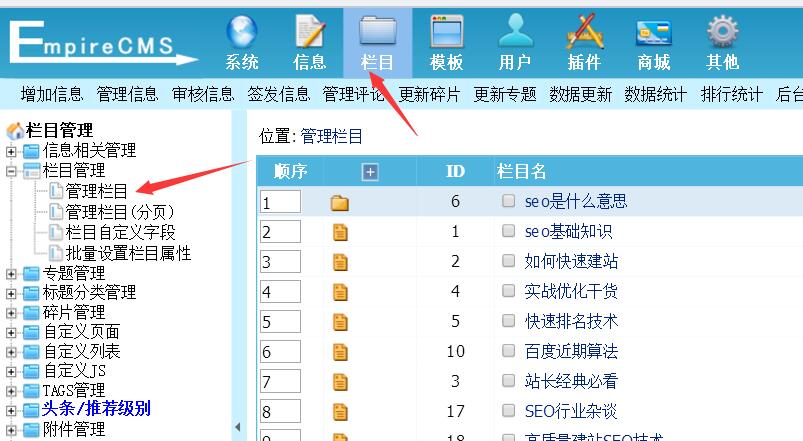
Task: Open the 排行统计 menu item
Action: click(x=731, y=94)
